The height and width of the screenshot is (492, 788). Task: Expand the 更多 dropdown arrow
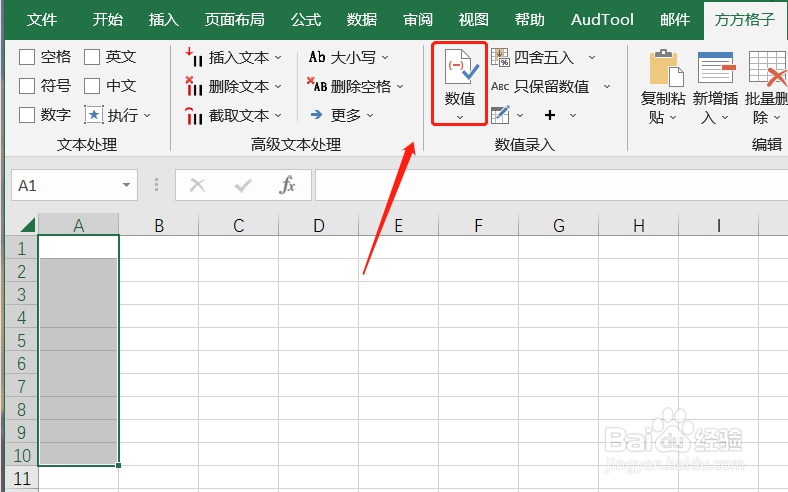370,116
